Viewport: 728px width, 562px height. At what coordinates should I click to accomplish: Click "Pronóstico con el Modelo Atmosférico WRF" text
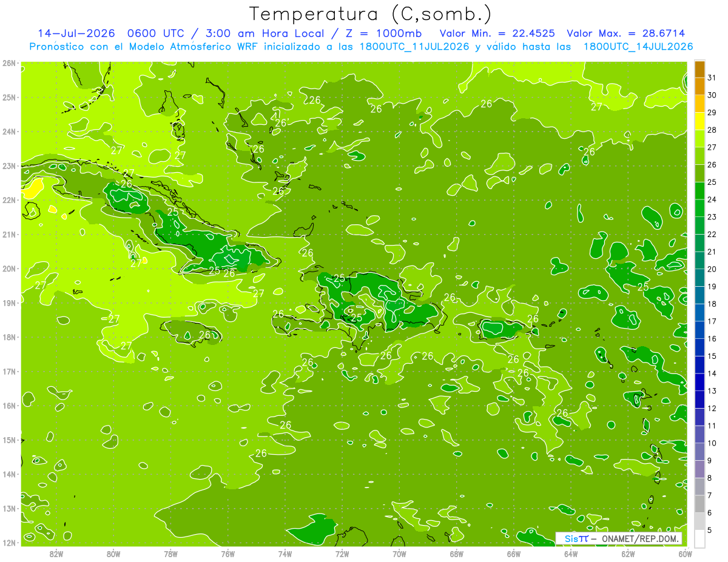pos(144,47)
